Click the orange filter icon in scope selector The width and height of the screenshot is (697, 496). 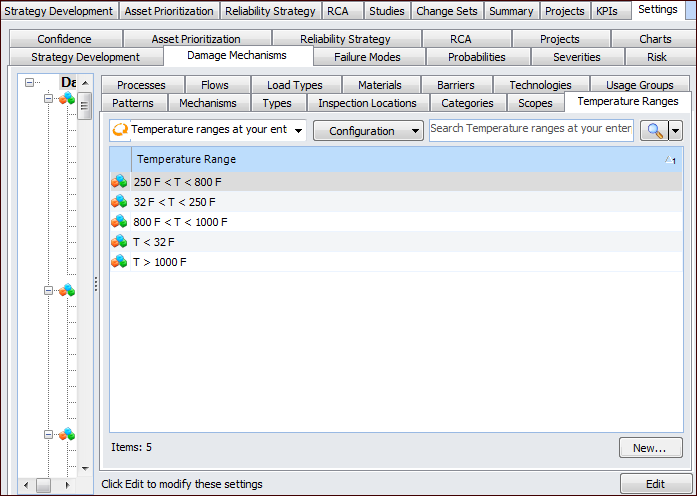tap(120, 130)
